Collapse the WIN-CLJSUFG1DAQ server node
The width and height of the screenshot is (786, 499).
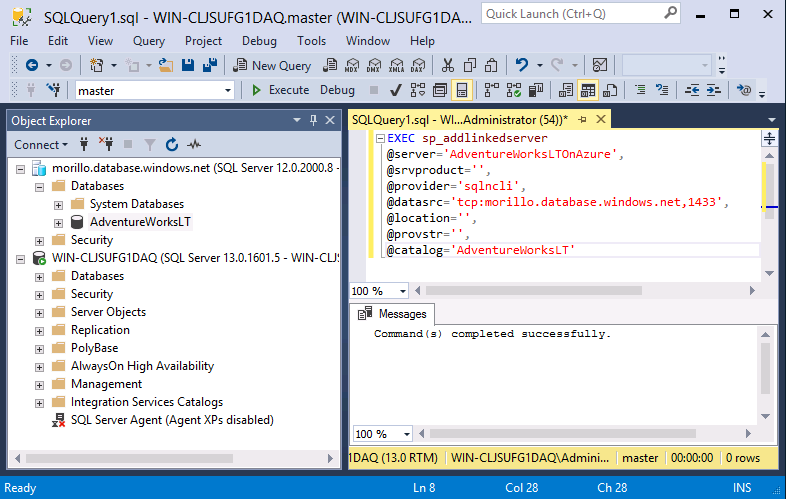(x=21, y=259)
